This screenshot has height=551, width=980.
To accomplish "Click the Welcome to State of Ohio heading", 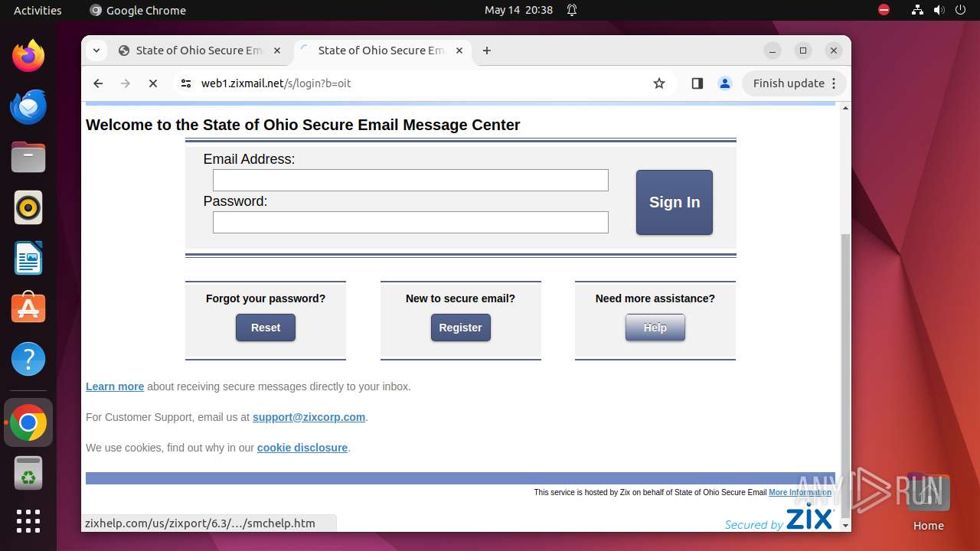I will coord(303,125).
